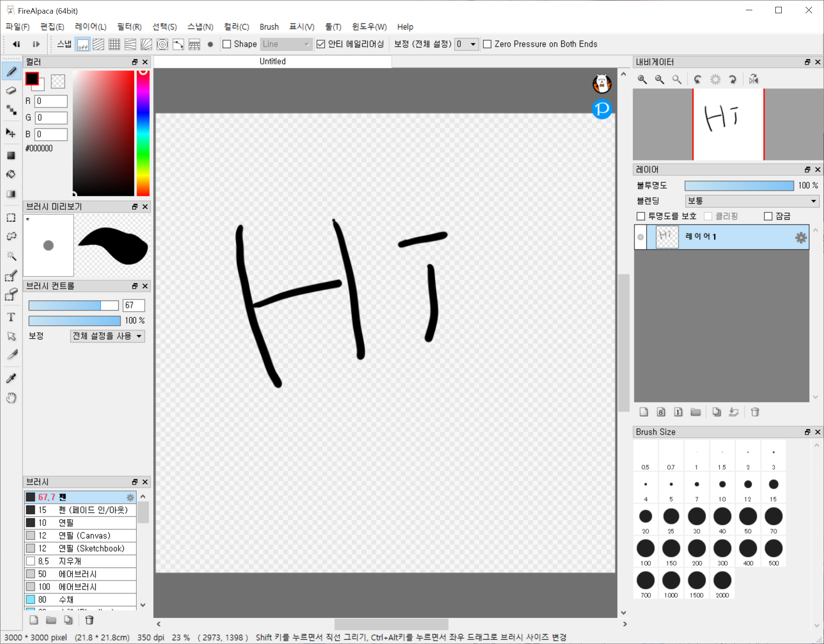This screenshot has width=824, height=644.
Task: Open 전체 설정을 사용 correction dropdown
Action: [x=108, y=336]
